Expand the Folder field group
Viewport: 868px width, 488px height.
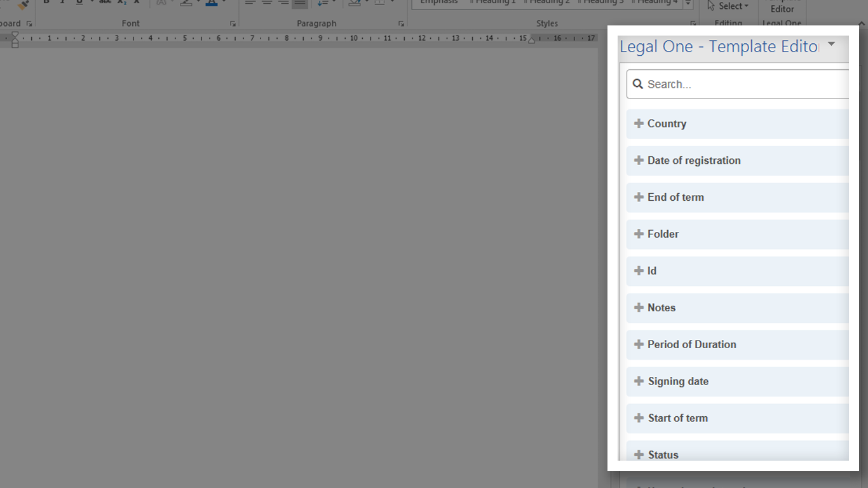pos(738,234)
